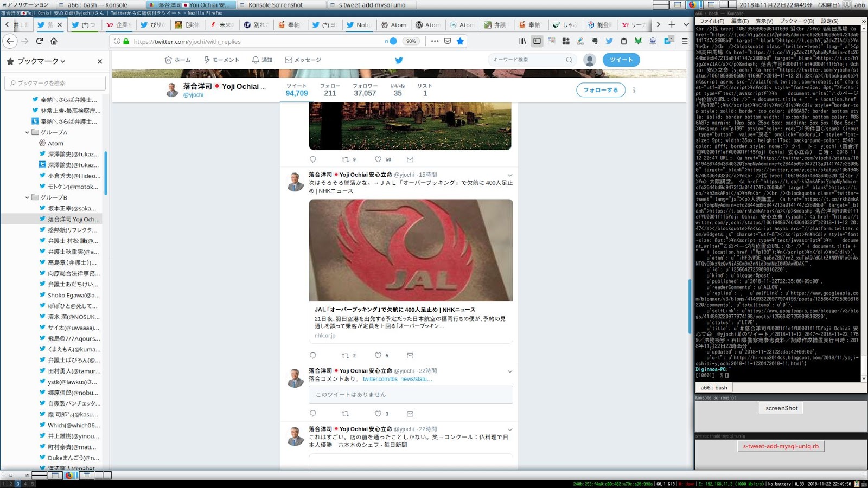This screenshot has width=868, height=488.
Task: Open the Twitter account avatar menu
Action: pyautogui.click(x=590, y=60)
